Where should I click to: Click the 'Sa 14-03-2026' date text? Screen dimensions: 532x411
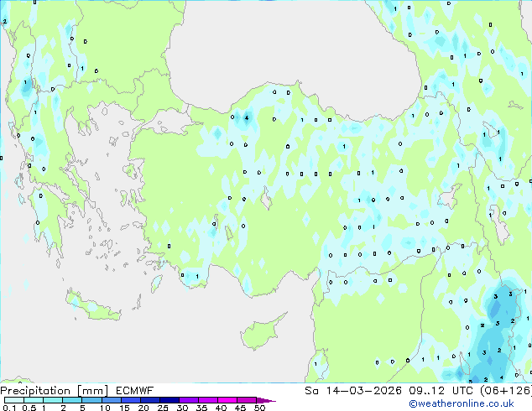tap(353, 391)
